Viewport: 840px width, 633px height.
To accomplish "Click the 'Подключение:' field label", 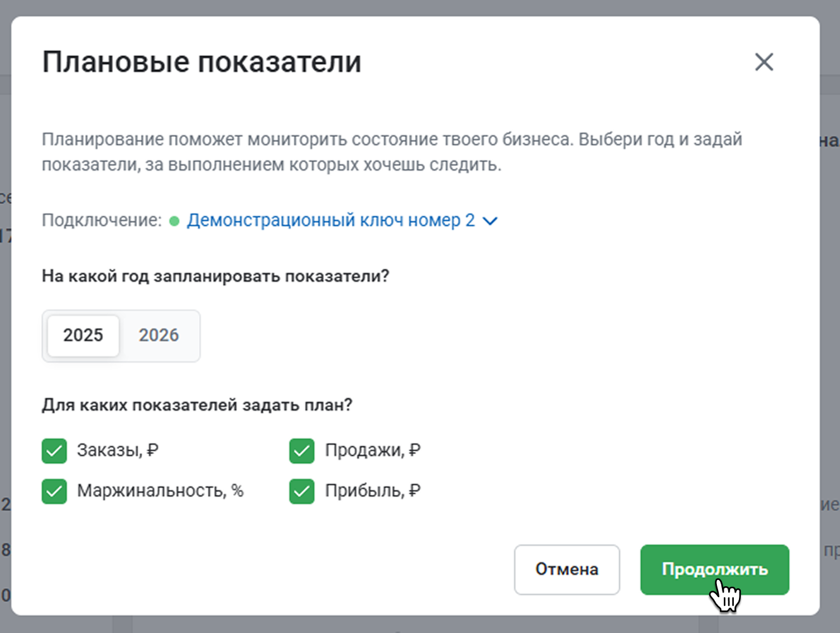I will point(102,220).
